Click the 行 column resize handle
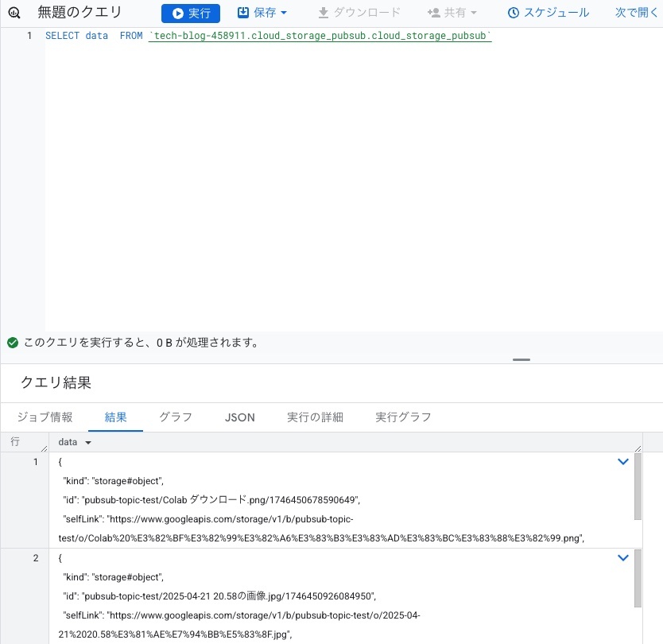The height and width of the screenshot is (644, 663). (45, 448)
